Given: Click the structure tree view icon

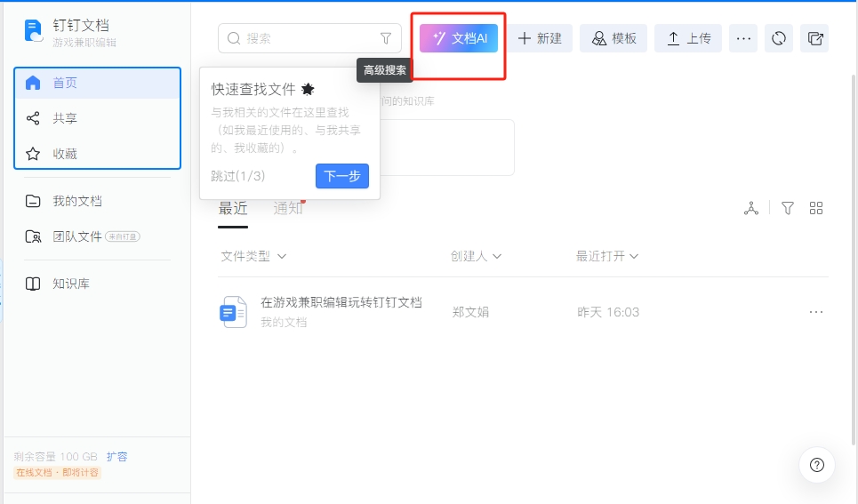Looking at the screenshot, I should [751, 209].
